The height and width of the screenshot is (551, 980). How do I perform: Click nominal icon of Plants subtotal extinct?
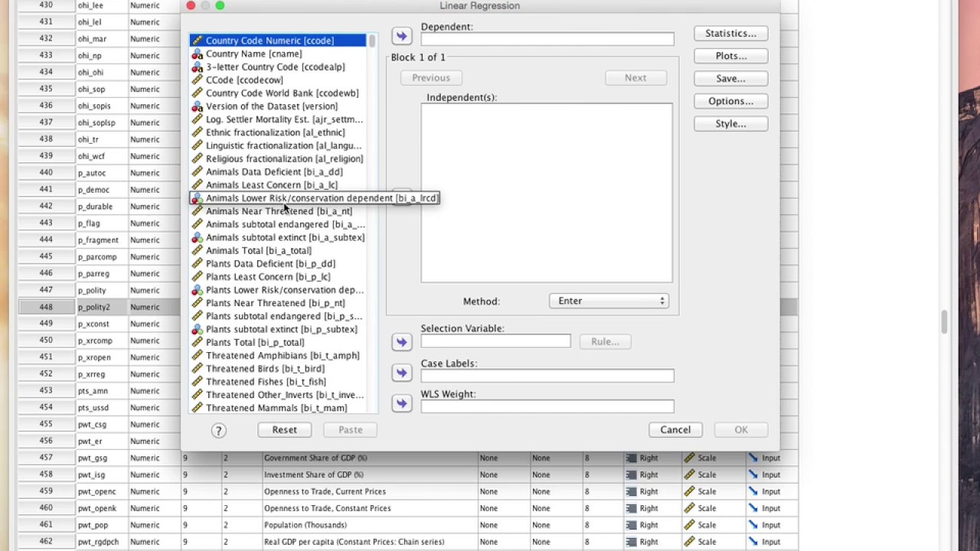[x=198, y=329]
